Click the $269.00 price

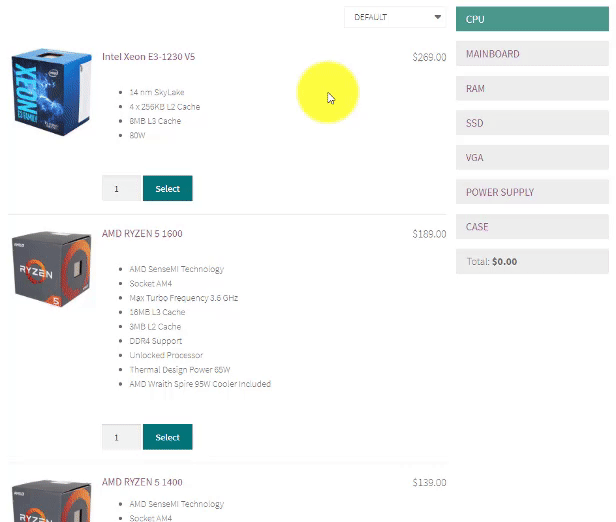click(429, 57)
